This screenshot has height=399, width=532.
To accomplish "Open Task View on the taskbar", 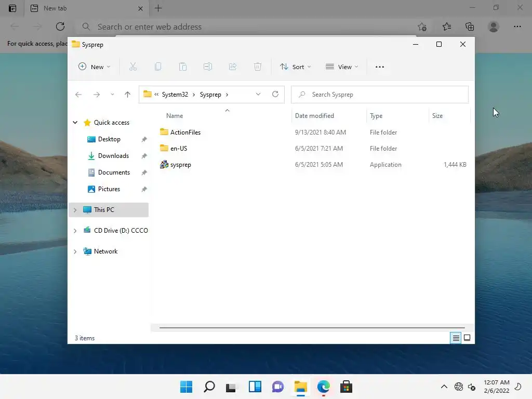I will click(x=231, y=387).
